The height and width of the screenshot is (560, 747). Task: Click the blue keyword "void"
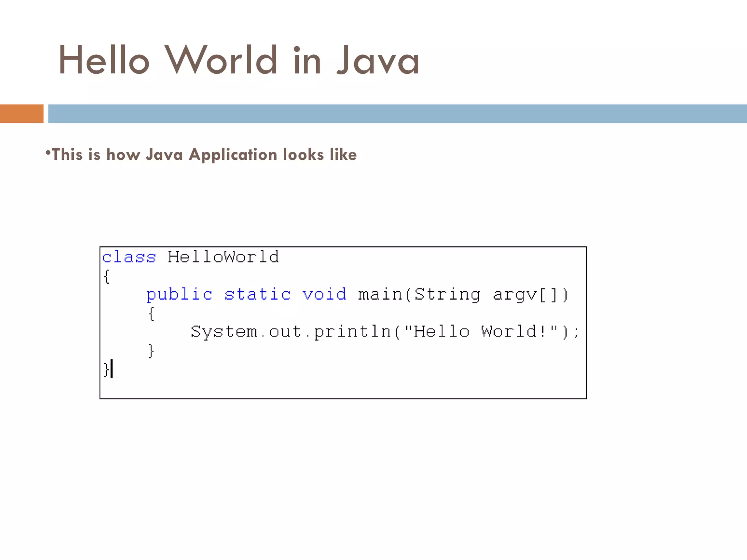[324, 295]
